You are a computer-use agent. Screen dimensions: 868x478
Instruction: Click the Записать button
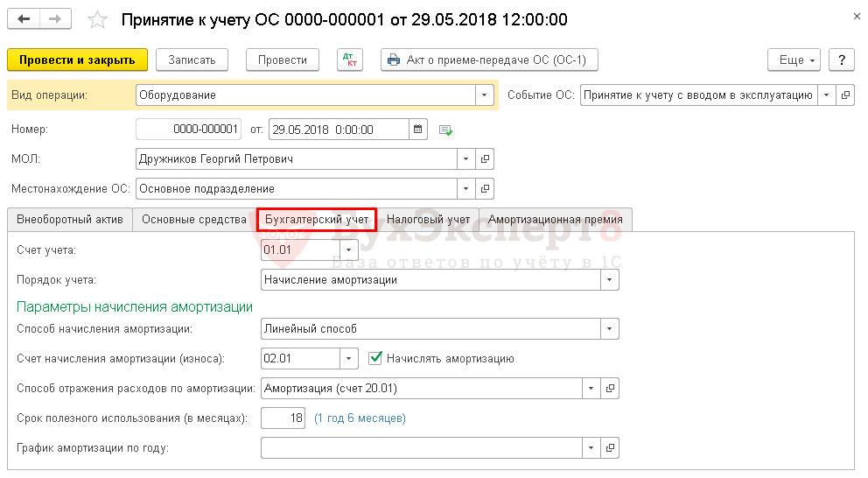(x=192, y=60)
